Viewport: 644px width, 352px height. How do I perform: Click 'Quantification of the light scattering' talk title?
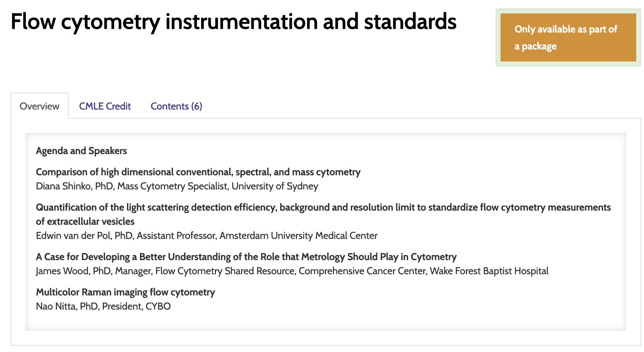click(323, 207)
